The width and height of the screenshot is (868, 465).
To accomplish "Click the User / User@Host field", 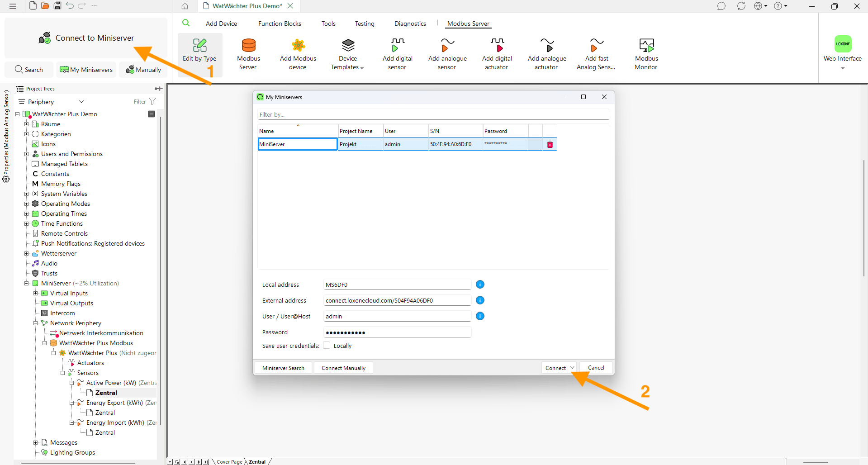I will [398, 316].
